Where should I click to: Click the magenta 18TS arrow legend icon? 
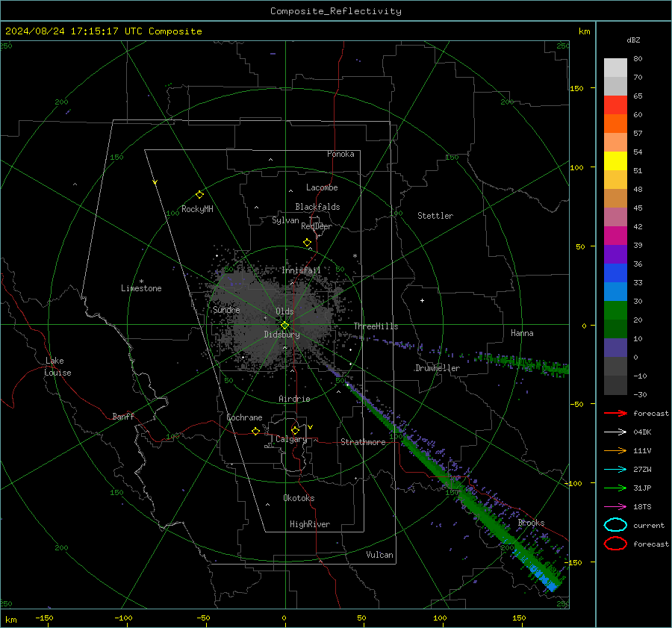click(x=615, y=507)
